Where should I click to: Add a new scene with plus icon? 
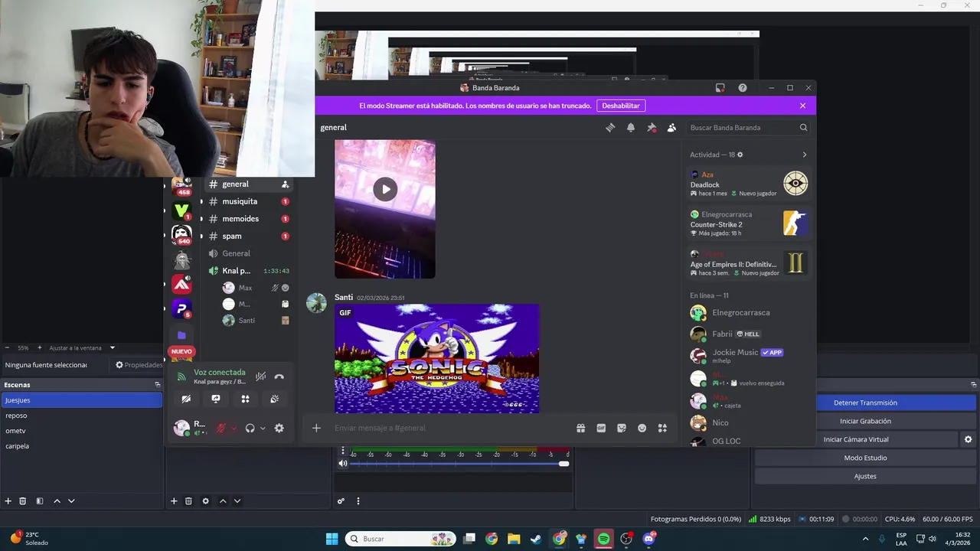8,501
